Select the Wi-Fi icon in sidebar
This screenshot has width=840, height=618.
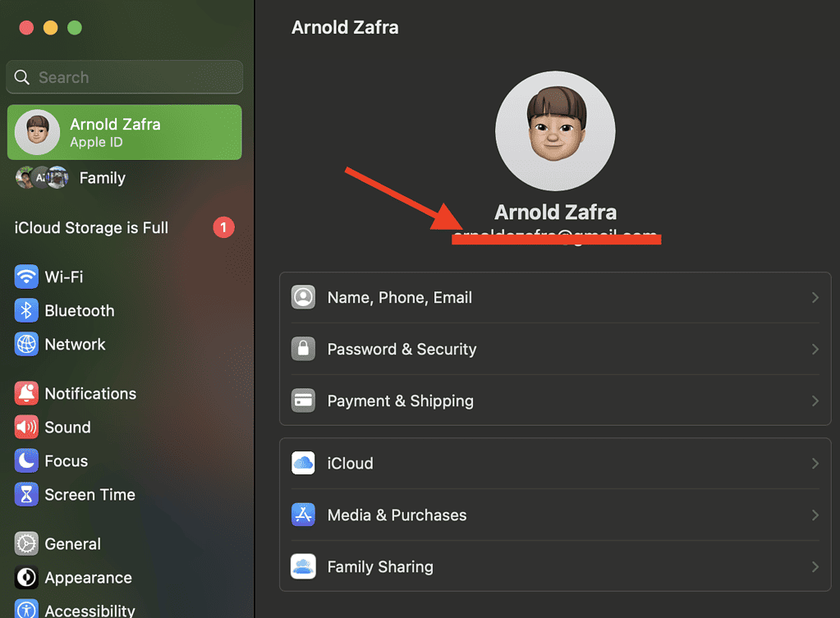pyautogui.click(x=26, y=277)
